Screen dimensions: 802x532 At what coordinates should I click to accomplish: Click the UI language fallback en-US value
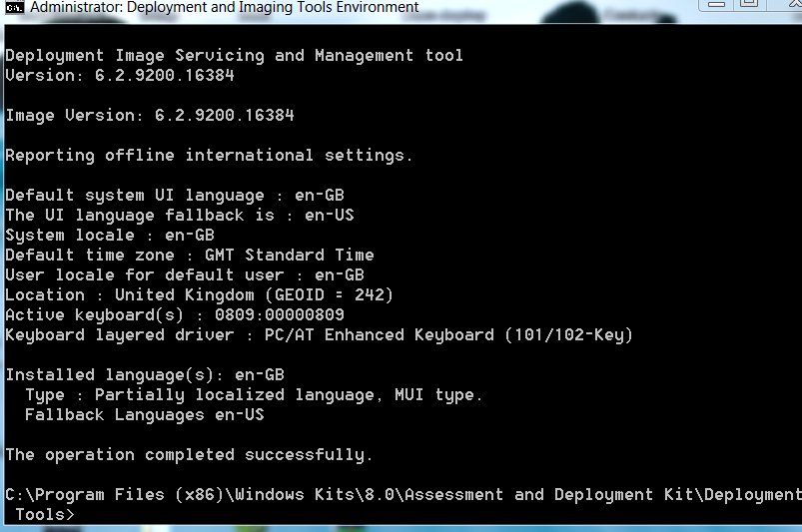tap(330, 216)
